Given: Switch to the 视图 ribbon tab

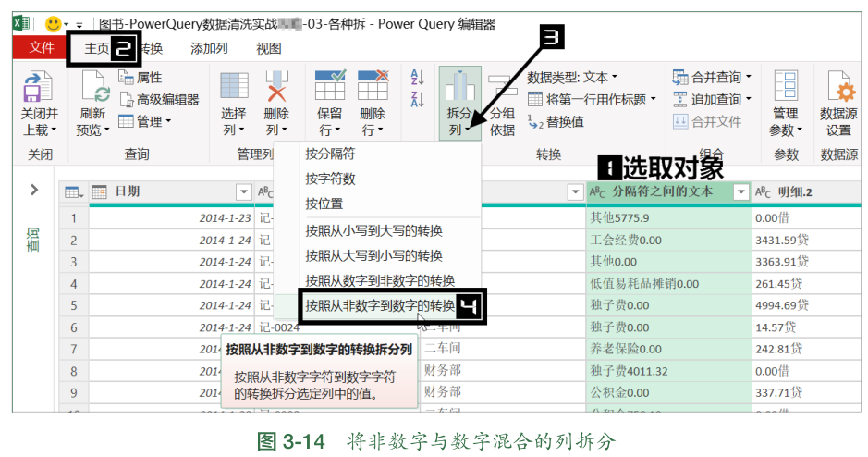Looking at the screenshot, I should (268, 49).
